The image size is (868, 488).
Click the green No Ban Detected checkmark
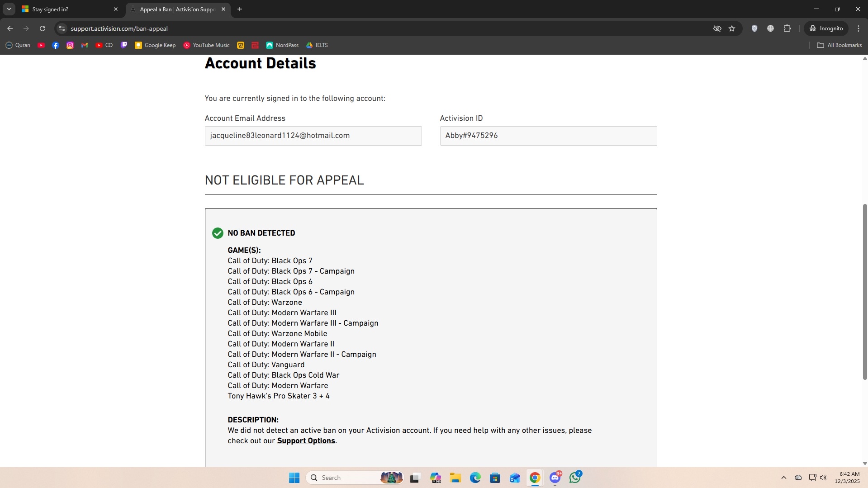pyautogui.click(x=218, y=233)
